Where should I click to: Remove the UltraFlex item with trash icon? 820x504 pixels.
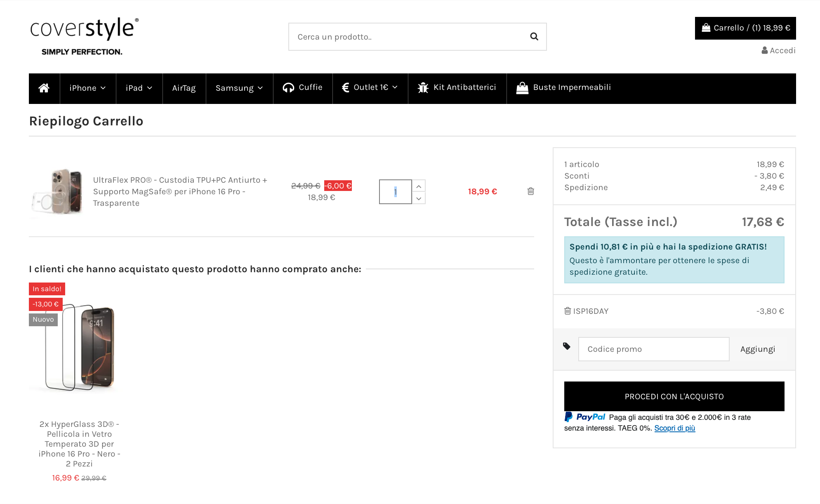(531, 191)
